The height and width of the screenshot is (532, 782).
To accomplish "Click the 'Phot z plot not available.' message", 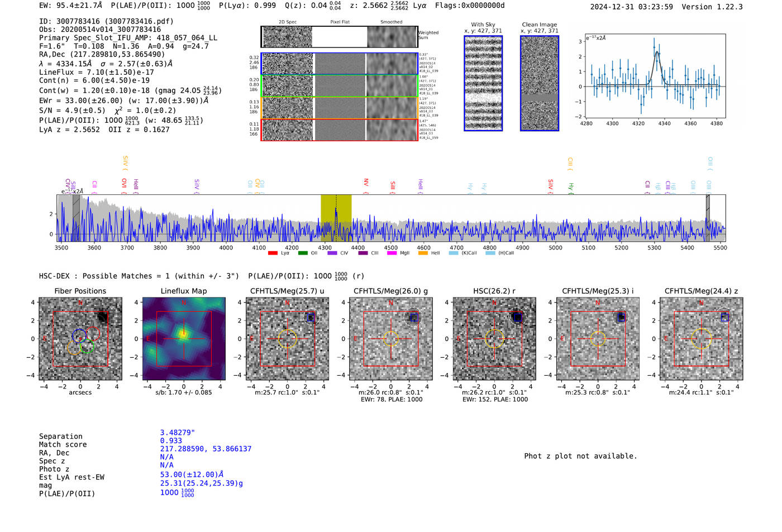I will (580, 456).
